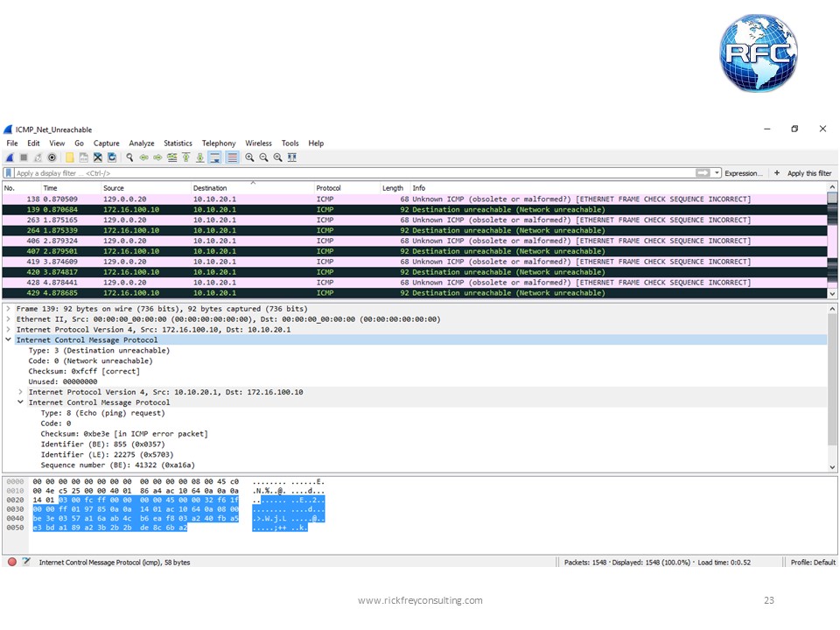The image size is (840, 630).
Task: Open capture file properties pencil icon
Action: coord(26,562)
